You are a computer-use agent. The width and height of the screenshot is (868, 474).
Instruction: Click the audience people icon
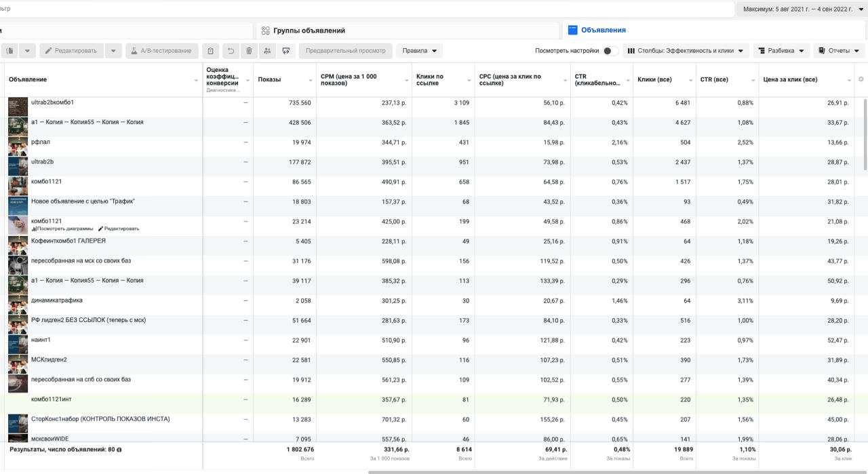(x=267, y=51)
